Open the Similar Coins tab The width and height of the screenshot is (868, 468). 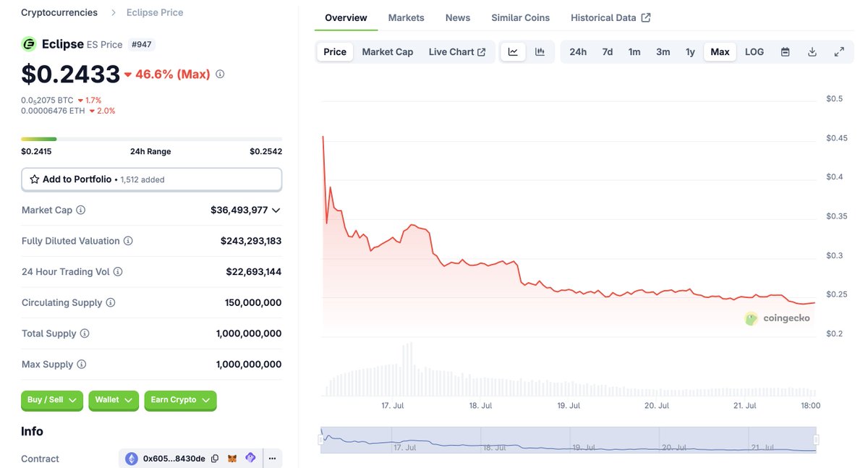[x=521, y=17]
